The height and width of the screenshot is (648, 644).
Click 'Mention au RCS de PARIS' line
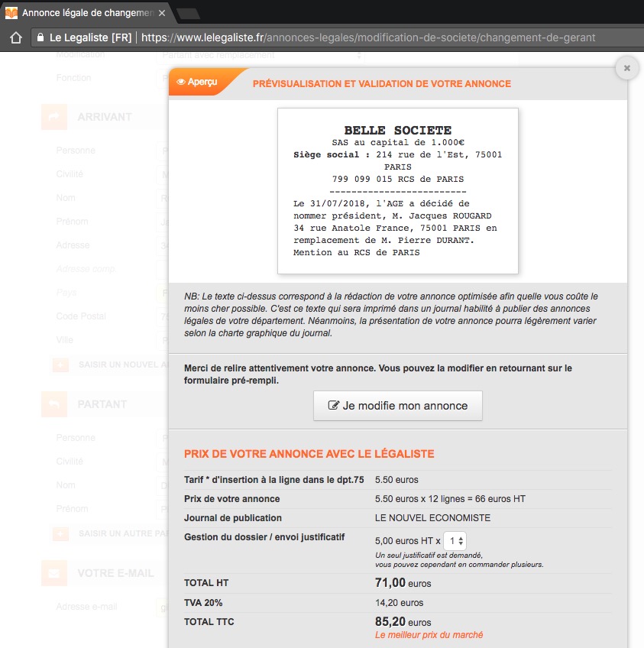click(x=357, y=252)
